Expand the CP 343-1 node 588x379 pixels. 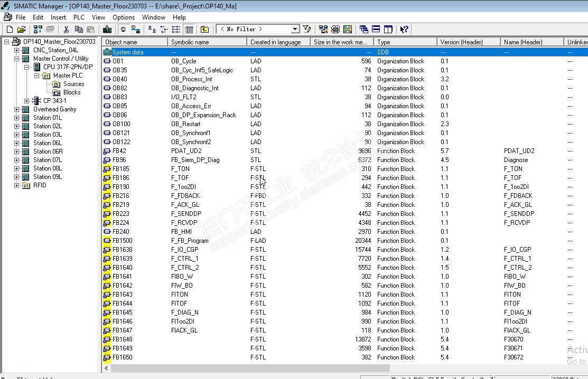26,101
